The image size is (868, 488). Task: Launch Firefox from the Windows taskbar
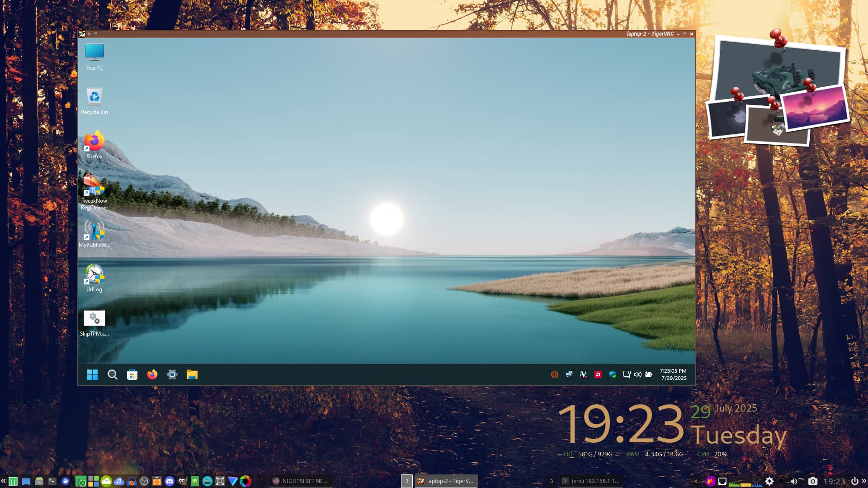pos(152,374)
